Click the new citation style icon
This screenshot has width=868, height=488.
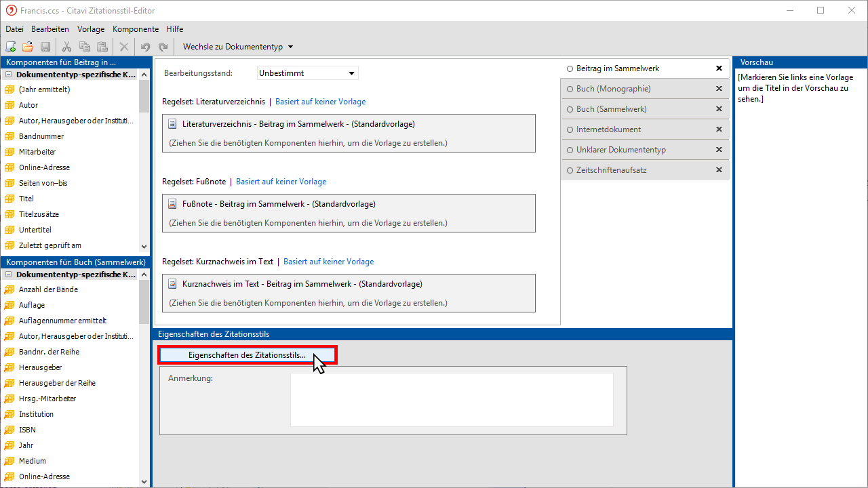point(10,47)
